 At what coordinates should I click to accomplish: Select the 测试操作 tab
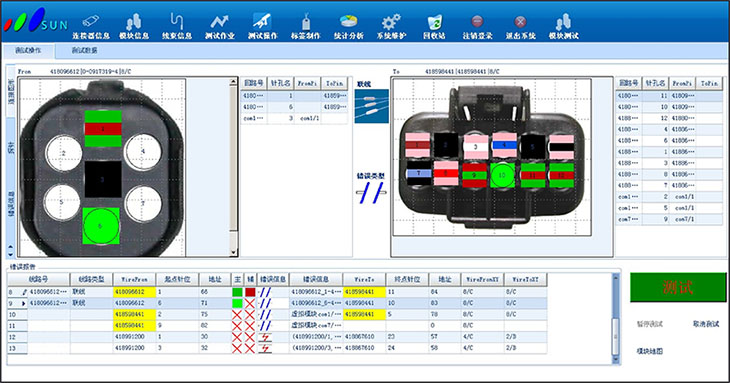[x=28, y=50]
